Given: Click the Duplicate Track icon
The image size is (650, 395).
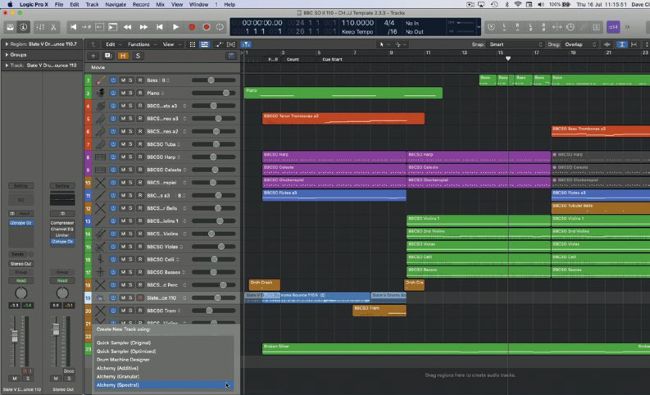Looking at the screenshot, I should [x=108, y=56].
